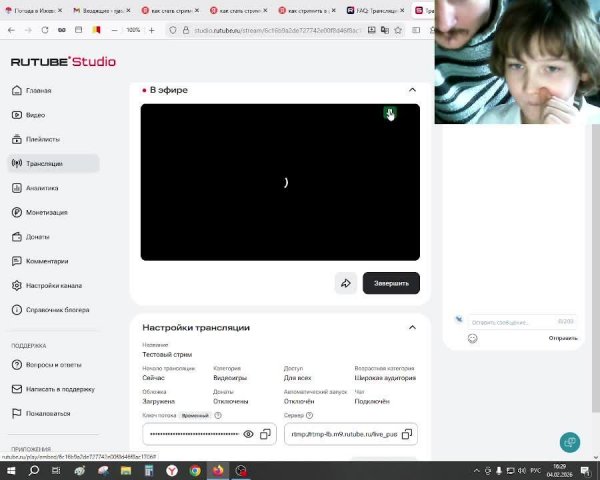Collapse the Настройки трансляции panel
Image resolution: width=600 pixels, height=480 pixels.
412,327
